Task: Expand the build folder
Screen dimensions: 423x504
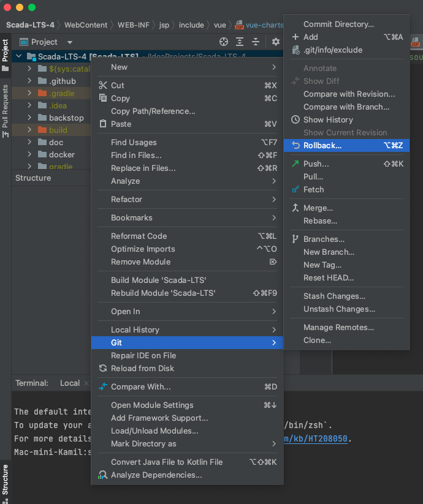Action: (x=29, y=130)
